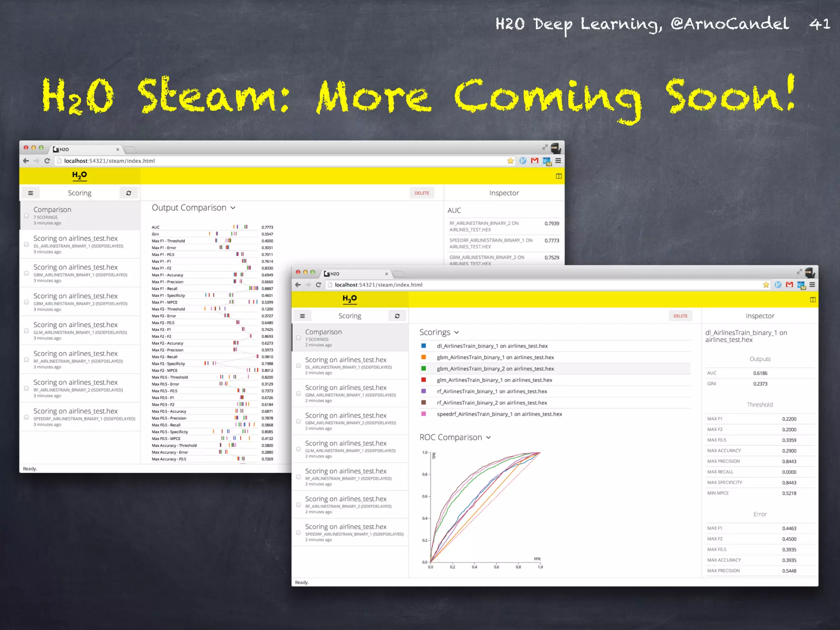
Task: Click hamburger menu icon in front window's Scoring panel
Action: (x=302, y=316)
